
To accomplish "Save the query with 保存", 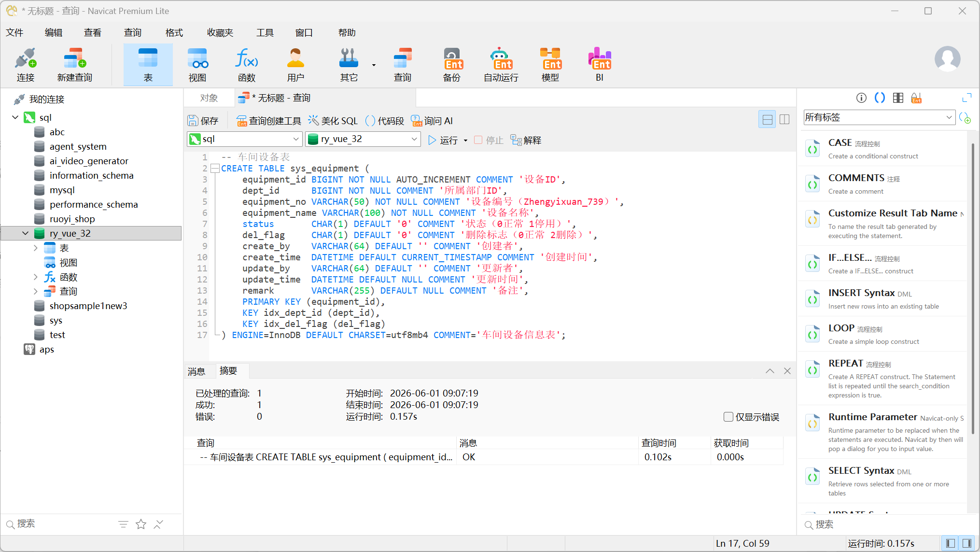I will point(203,121).
